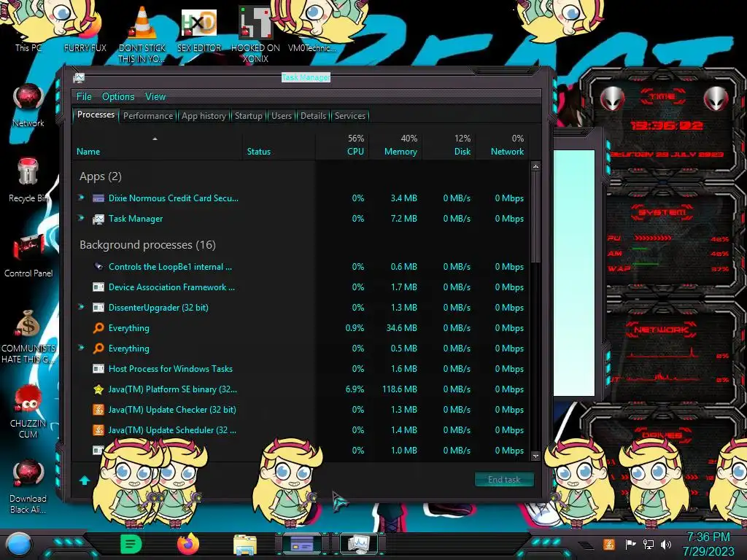
Task: Click the Java Update Scheduler orange icon
Action: coord(98,430)
